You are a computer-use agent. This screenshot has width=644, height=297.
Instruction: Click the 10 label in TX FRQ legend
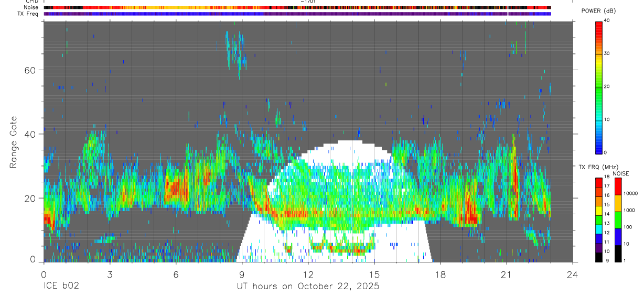click(607, 251)
